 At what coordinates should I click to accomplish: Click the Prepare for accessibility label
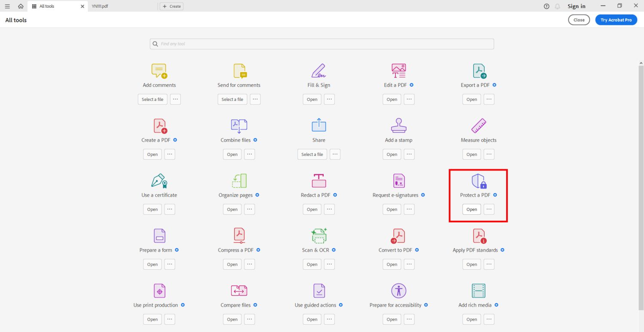coord(395,305)
